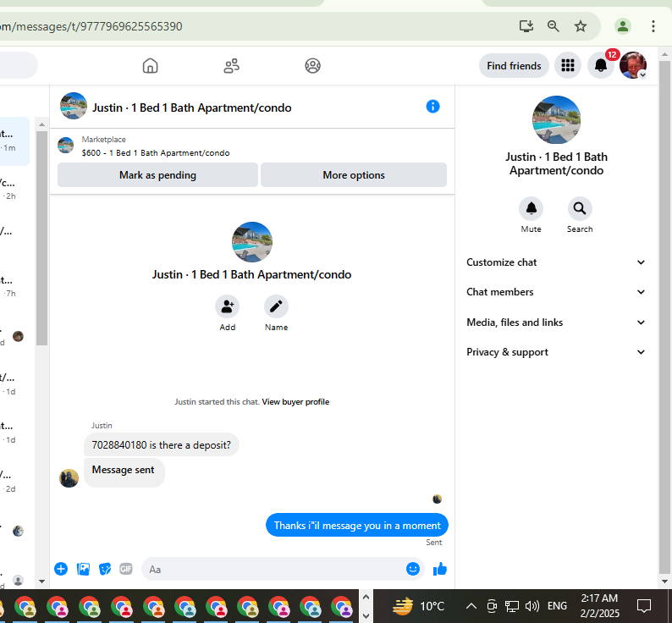Select the conversation from 1m ago
The width and height of the screenshot is (672, 623).
tap(14, 141)
